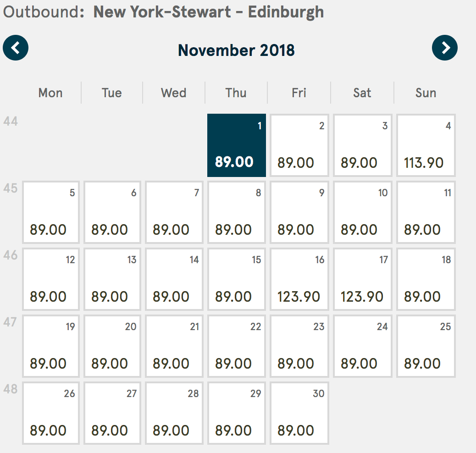476x453 pixels.
Task: Select Saturday November 24
Action: coord(363,346)
